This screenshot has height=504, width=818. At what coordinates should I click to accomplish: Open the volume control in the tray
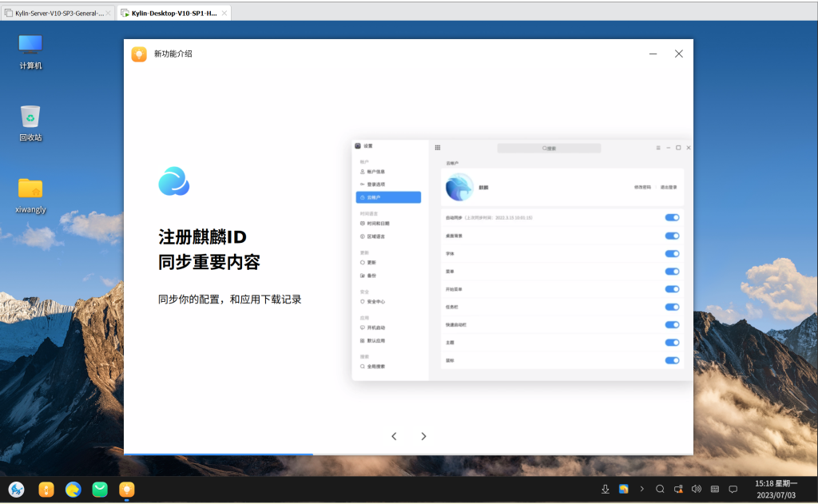[x=697, y=490]
